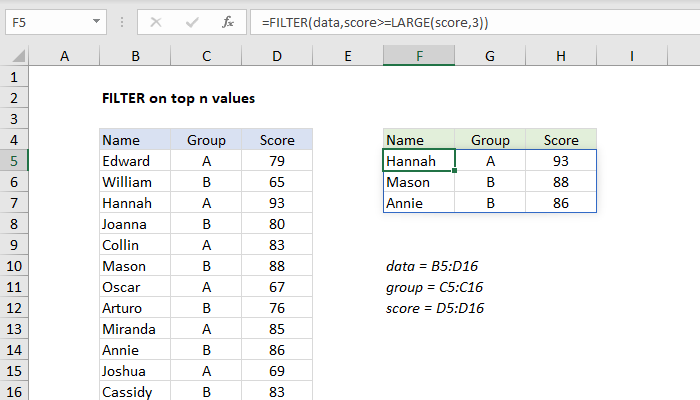Select the Oscar name cell
Image resolution: width=700 pixels, height=400 pixels.
(x=135, y=287)
